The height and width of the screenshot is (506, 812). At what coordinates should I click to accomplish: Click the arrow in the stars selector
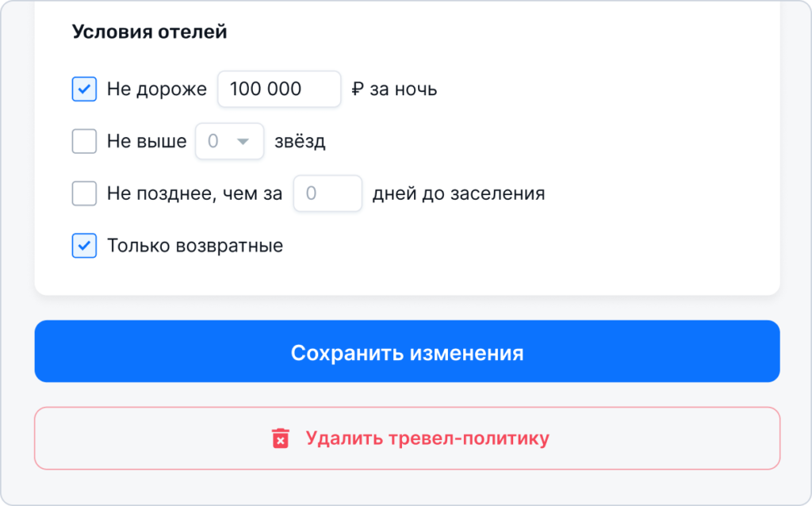click(x=243, y=141)
